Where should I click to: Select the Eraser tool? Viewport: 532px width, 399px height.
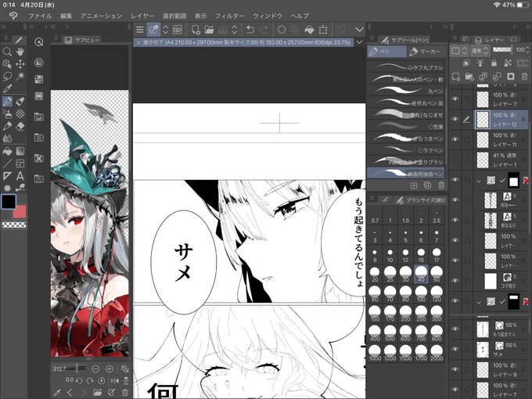(x=20, y=126)
